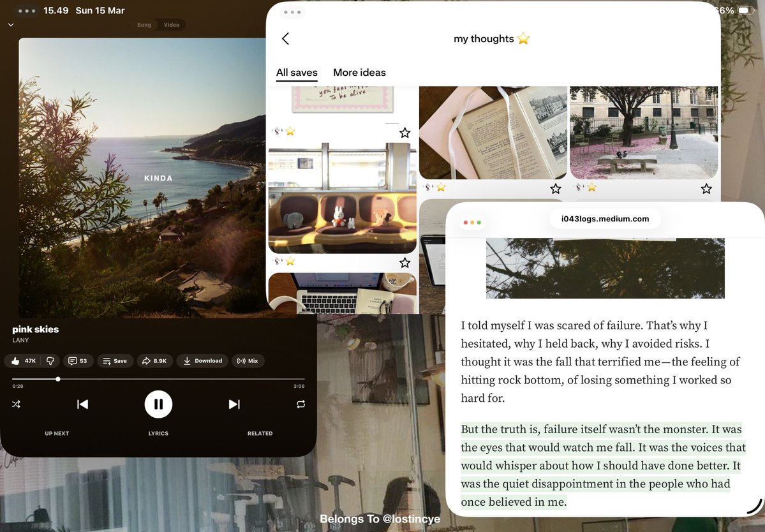Viewport: 765px width, 532px height.
Task: Collapse the music player with chevron
Action: pyautogui.click(x=11, y=25)
